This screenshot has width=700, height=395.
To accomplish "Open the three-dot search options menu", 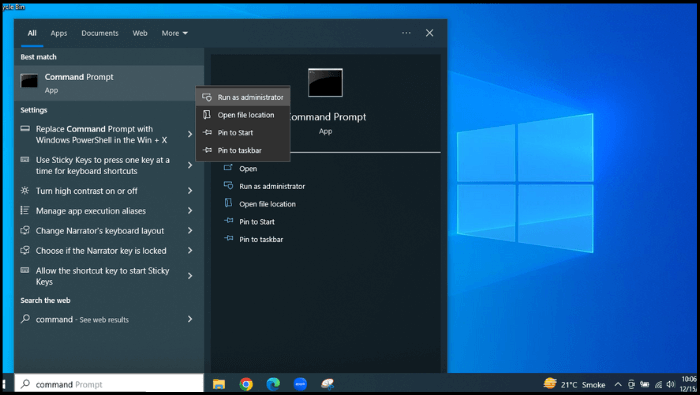I will tap(406, 33).
